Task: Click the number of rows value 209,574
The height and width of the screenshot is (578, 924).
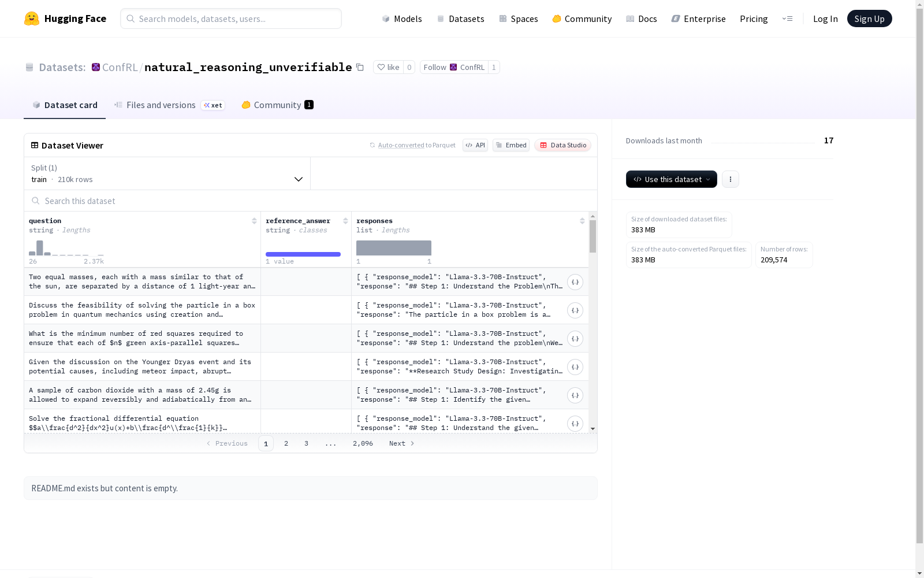Action: click(x=774, y=260)
